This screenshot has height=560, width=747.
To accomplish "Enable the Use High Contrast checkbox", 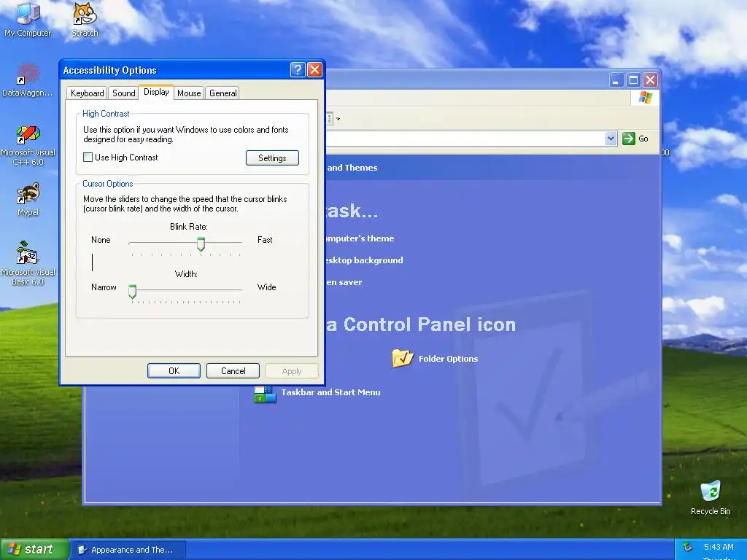I will pos(88,157).
